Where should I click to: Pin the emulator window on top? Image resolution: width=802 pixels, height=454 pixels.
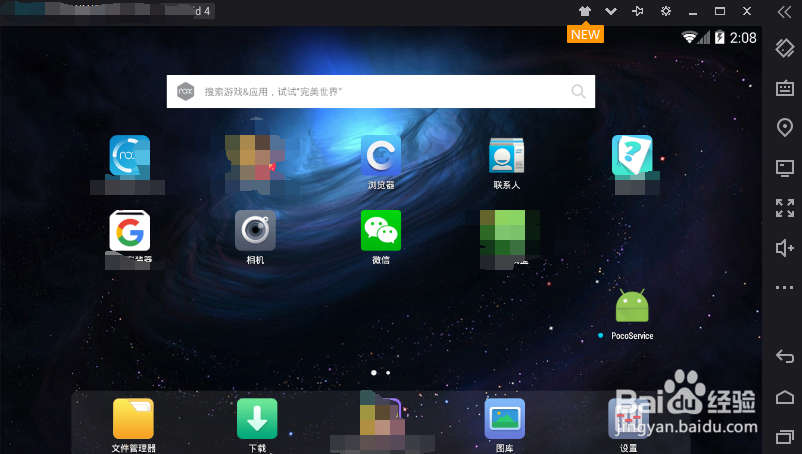click(638, 11)
